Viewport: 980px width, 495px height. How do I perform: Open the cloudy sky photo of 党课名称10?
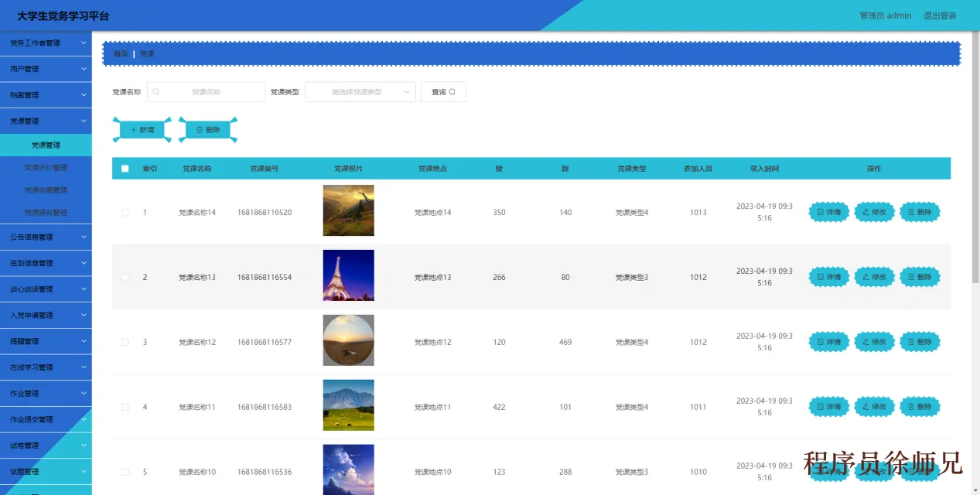point(348,469)
